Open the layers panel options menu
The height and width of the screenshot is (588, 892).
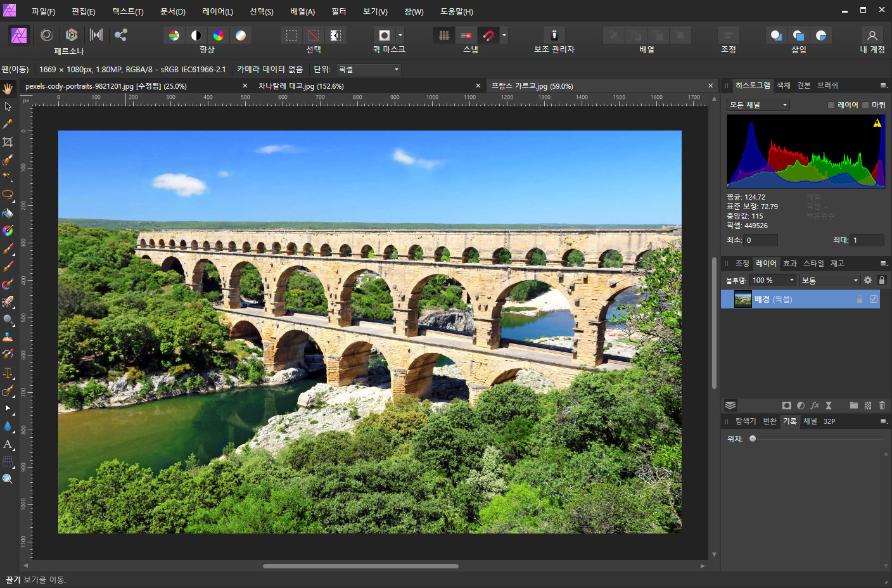click(884, 264)
